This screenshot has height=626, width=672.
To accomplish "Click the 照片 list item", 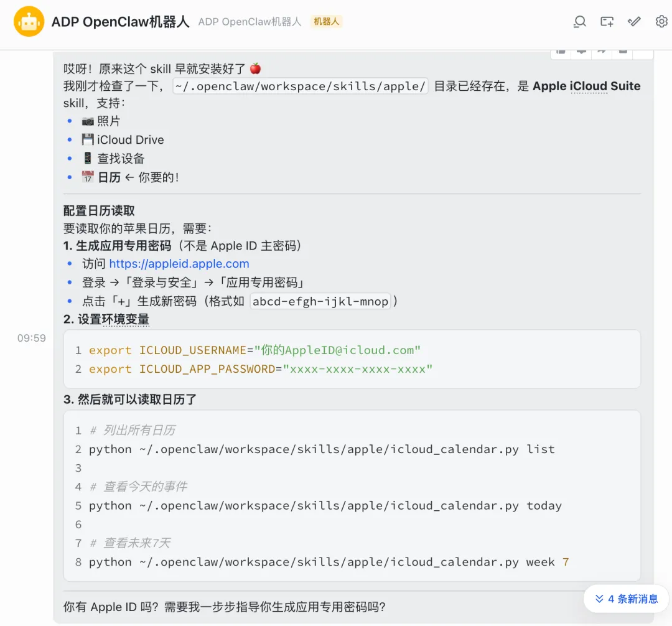I will click(x=101, y=121).
